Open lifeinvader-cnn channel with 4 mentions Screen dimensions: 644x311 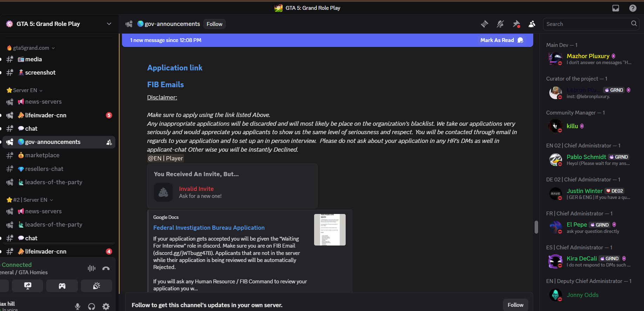point(59,251)
